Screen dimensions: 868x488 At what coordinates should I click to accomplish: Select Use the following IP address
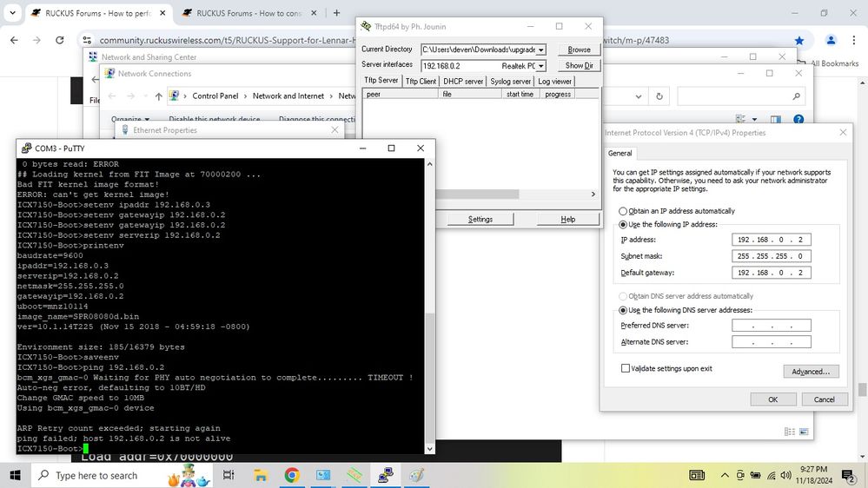click(x=623, y=224)
